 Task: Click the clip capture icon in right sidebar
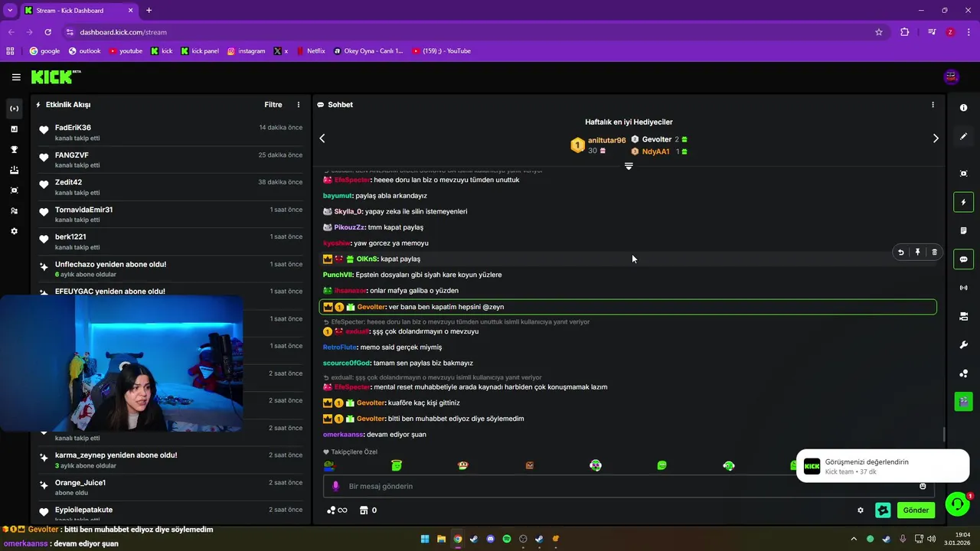click(964, 174)
